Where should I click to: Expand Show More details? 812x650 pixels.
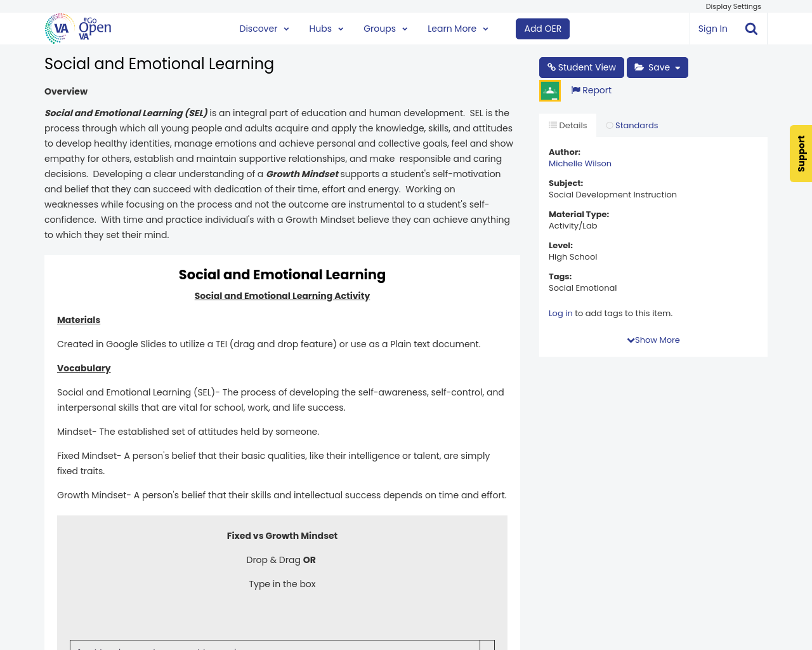click(653, 340)
